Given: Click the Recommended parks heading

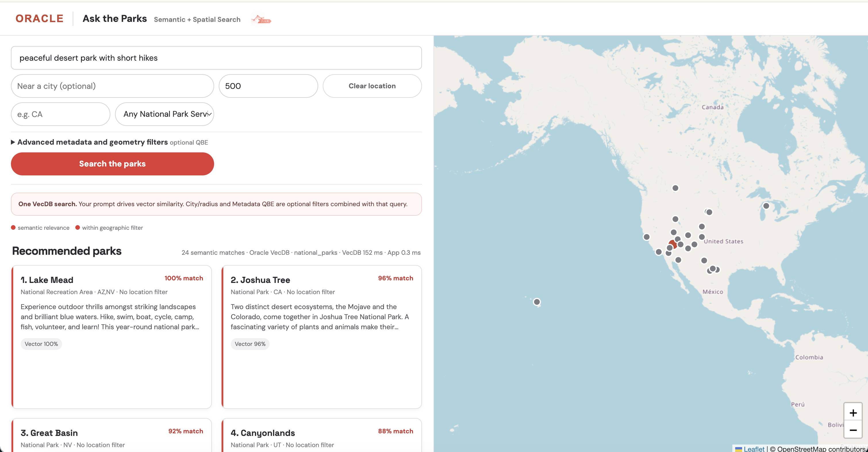Looking at the screenshot, I should pos(67,251).
